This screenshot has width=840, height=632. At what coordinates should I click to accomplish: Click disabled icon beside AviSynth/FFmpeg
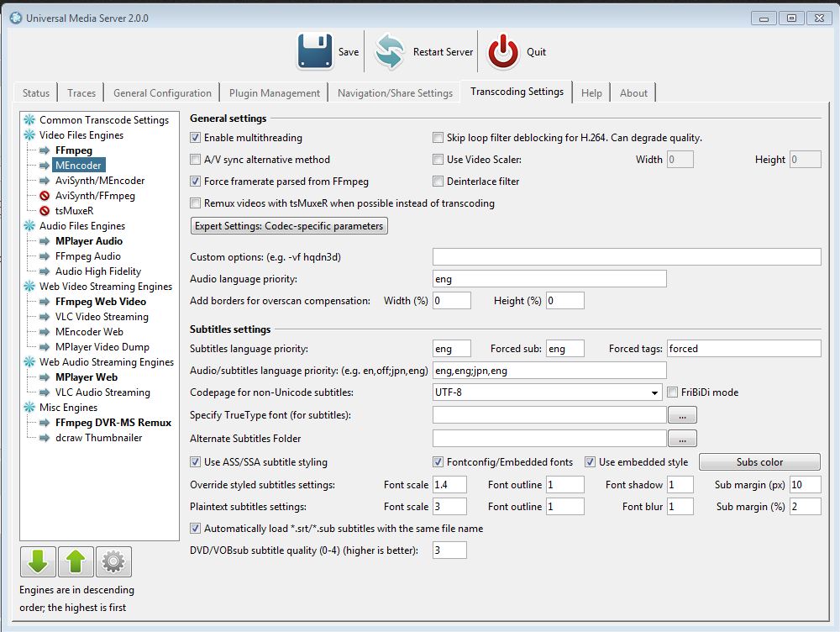point(45,196)
